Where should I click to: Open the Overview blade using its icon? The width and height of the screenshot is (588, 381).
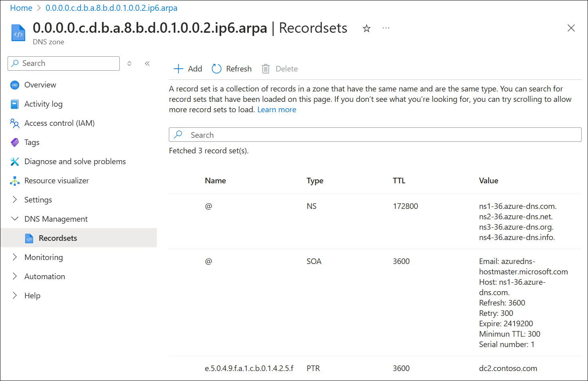15,85
